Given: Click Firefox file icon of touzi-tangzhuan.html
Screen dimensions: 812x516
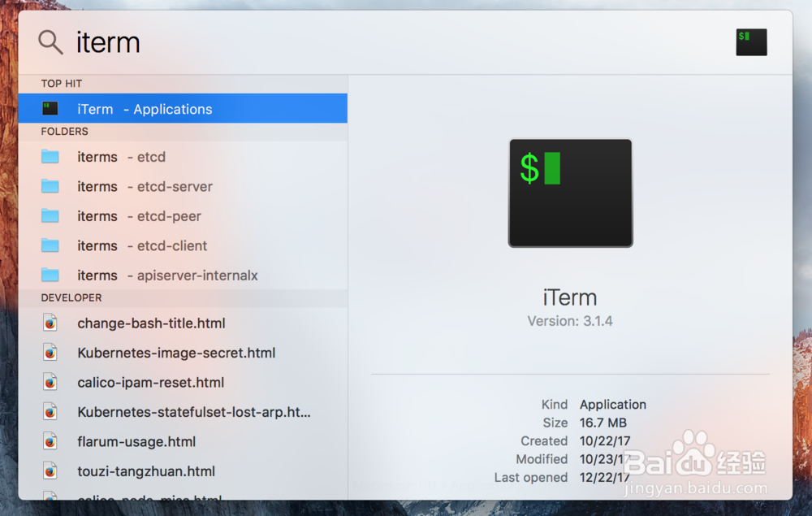Looking at the screenshot, I should [x=50, y=470].
